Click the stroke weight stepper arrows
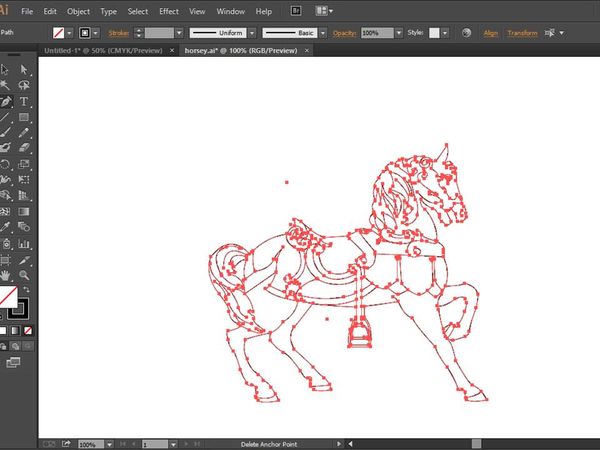This screenshot has width=600, height=450. (139, 33)
